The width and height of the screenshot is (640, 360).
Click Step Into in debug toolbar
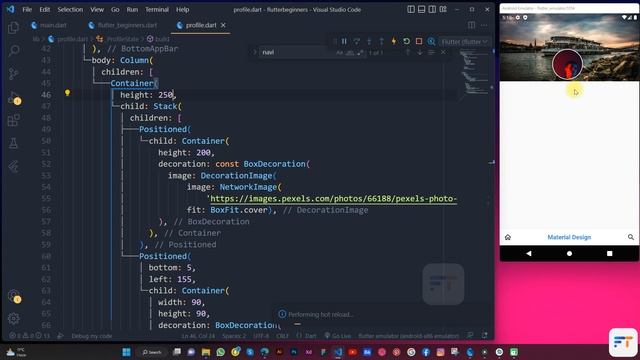[x=369, y=41]
